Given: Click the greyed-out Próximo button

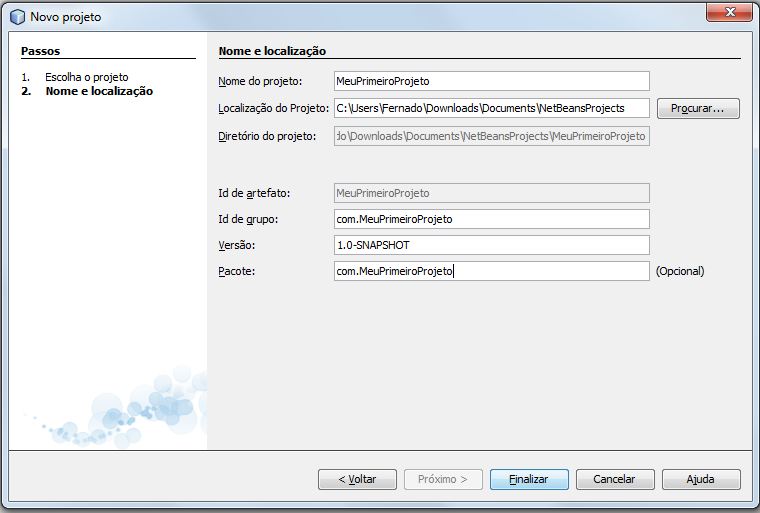Looking at the screenshot, I should pos(443,479).
